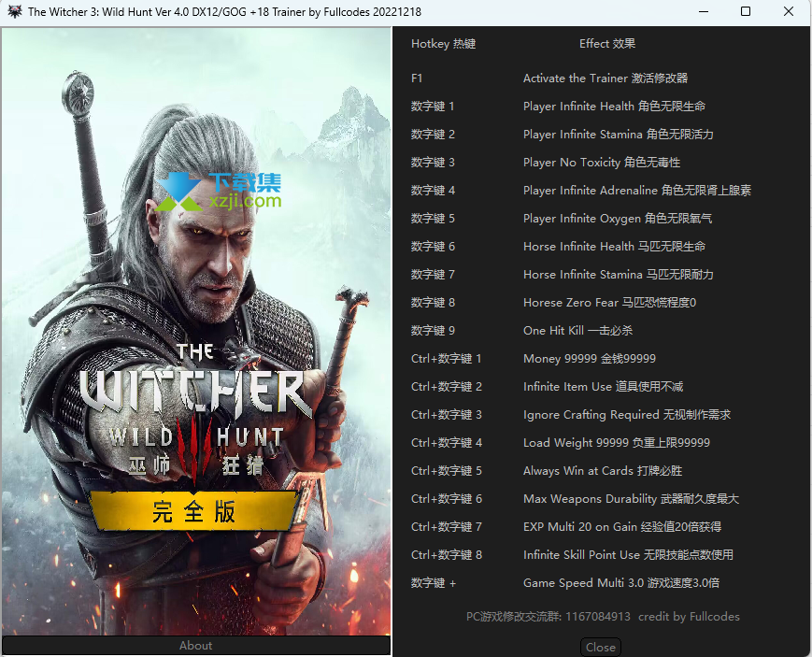Click the group number 1167084913 text
Image resolution: width=812 pixels, height=657 pixels.
coord(598,617)
